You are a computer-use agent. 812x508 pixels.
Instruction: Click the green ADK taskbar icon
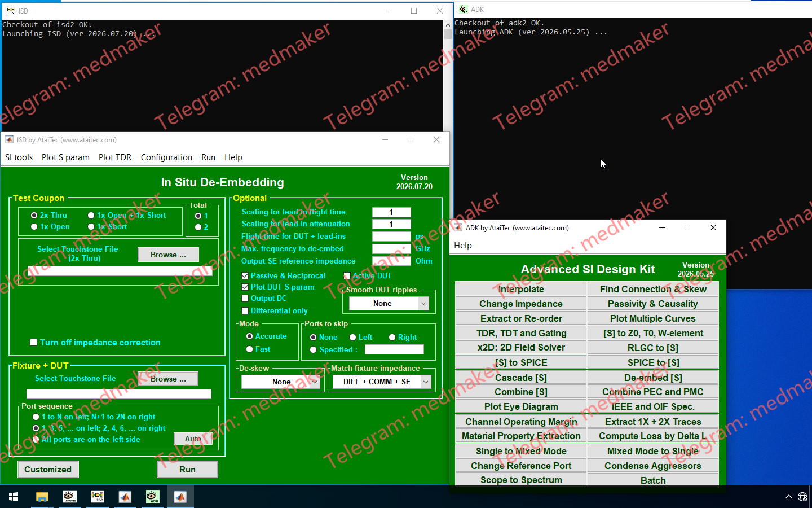(152, 497)
